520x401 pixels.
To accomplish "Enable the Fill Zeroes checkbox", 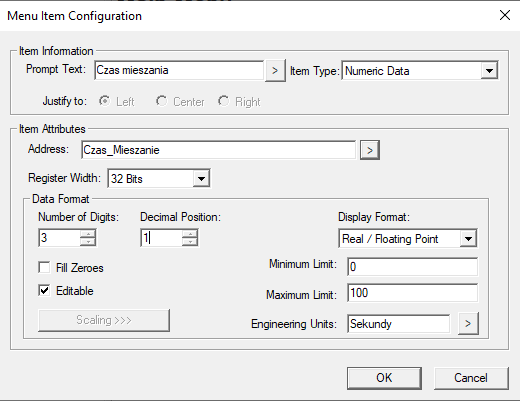I will point(44,267).
